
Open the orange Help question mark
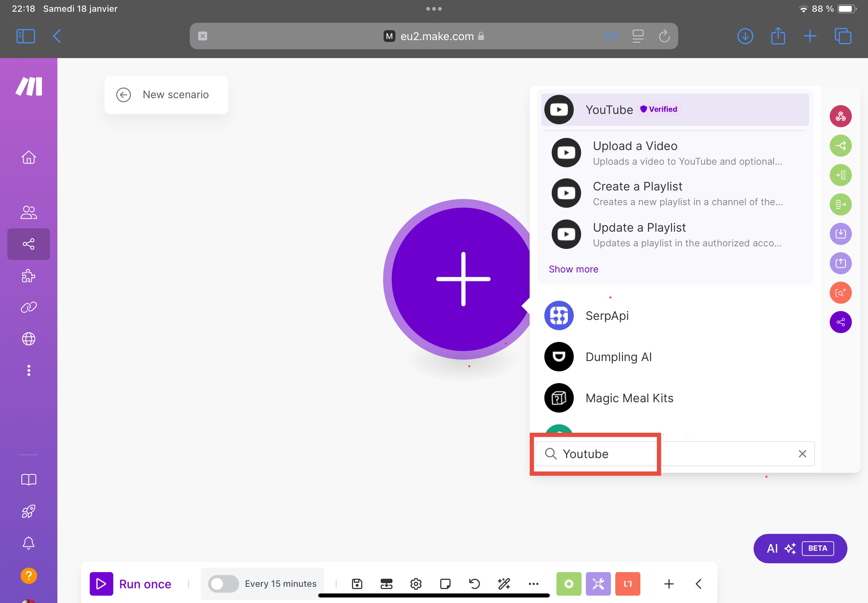29,576
